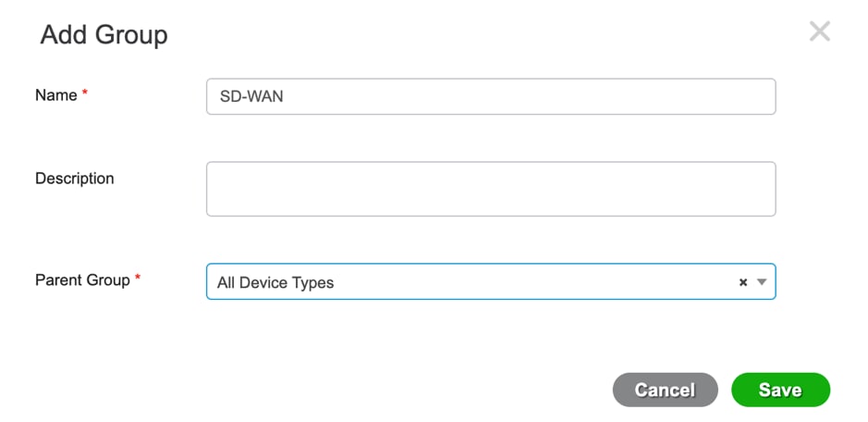Clear the Parent Group selection
868x422 pixels.
pyautogui.click(x=742, y=282)
